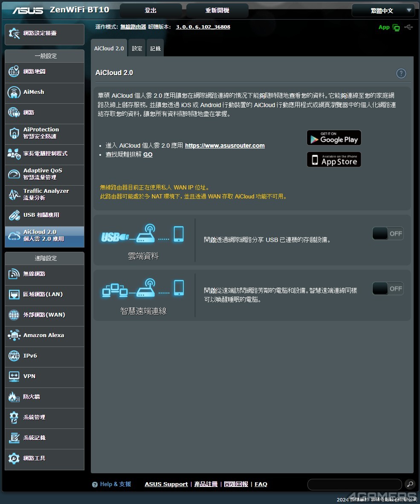Click the 網路地圖 network map globe icon
Image resolution: width=420 pixels, height=504 pixels.
(14, 72)
